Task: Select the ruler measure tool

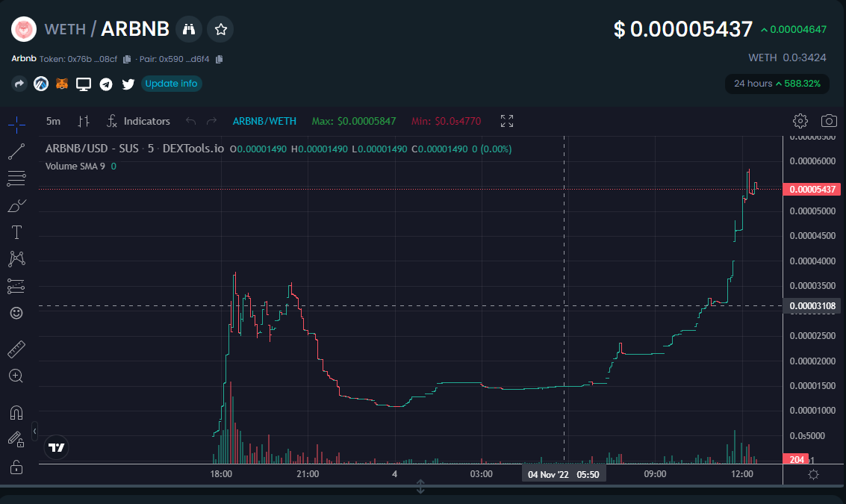Action: point(16,349)
